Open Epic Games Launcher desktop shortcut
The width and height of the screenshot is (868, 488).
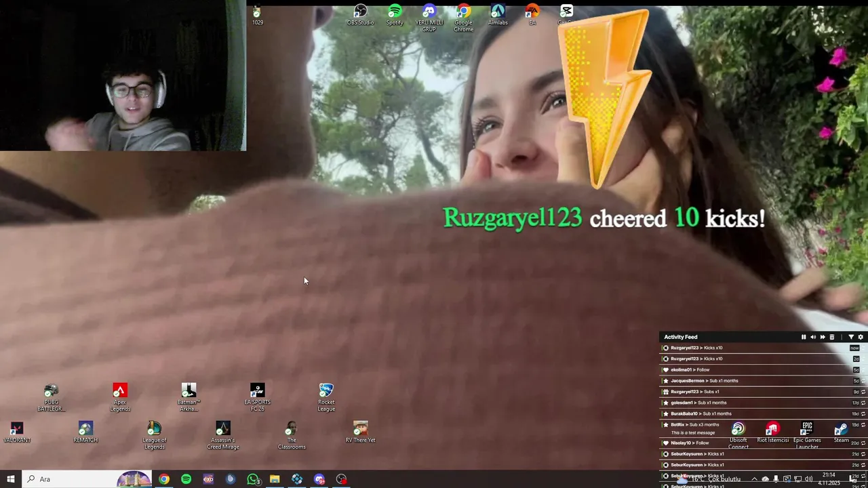coord(807,436)
